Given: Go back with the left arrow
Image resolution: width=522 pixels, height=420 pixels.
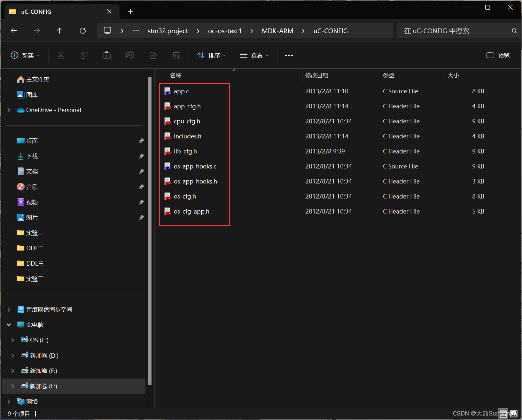Looking at the screenshot, I should (14, 31).
